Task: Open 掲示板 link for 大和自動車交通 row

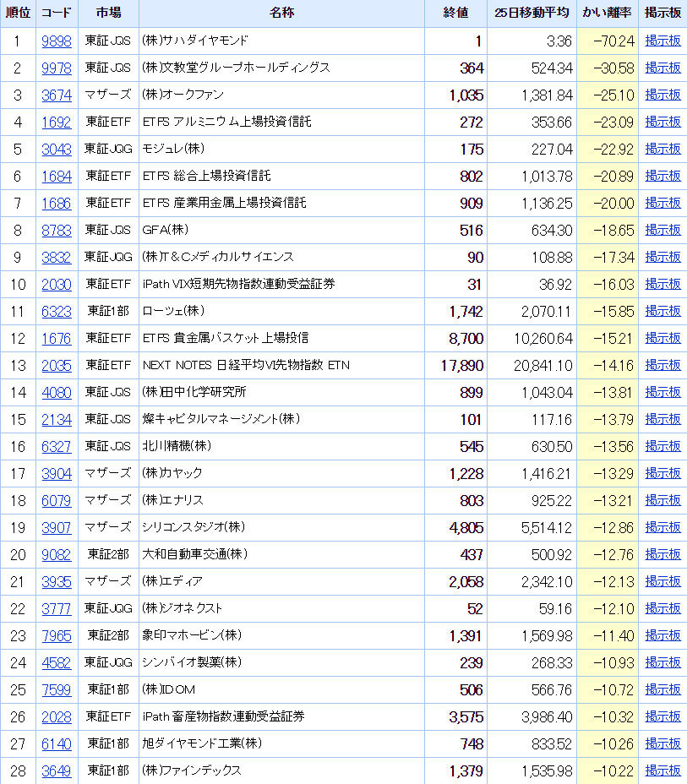Action: pyautogui.click(x=663, y=554)
